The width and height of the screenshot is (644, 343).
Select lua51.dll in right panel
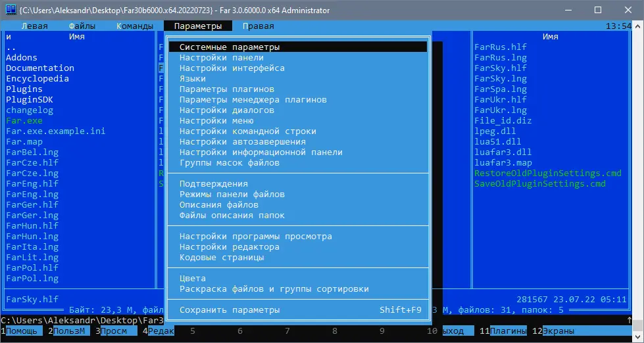point(498,142)
